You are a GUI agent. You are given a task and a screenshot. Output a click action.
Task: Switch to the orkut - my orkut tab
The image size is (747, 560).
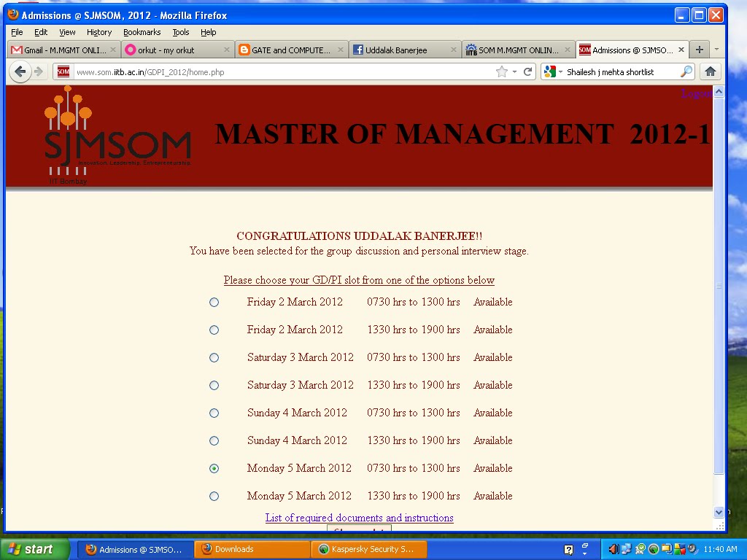[177, 50]
